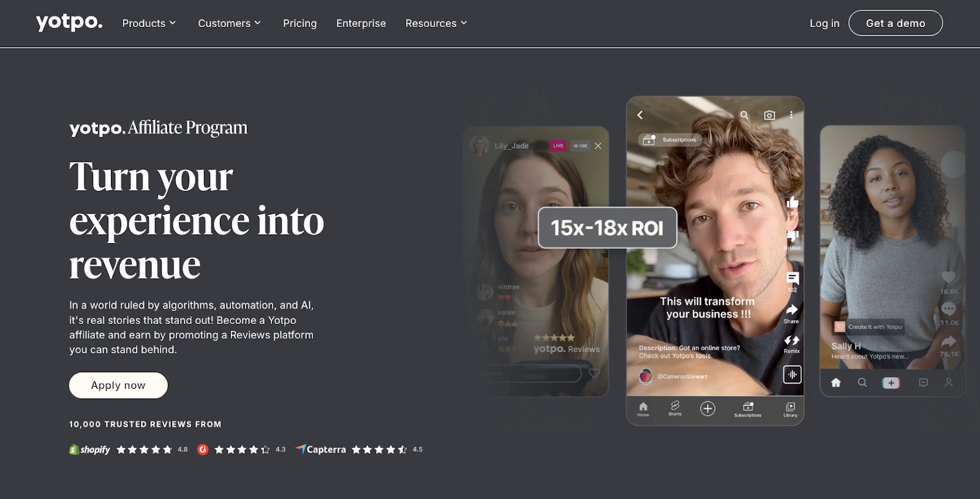Click the heart icon in left phone
Screen dimensions: 980x499
pyautogui.click(x=594, y=373)
